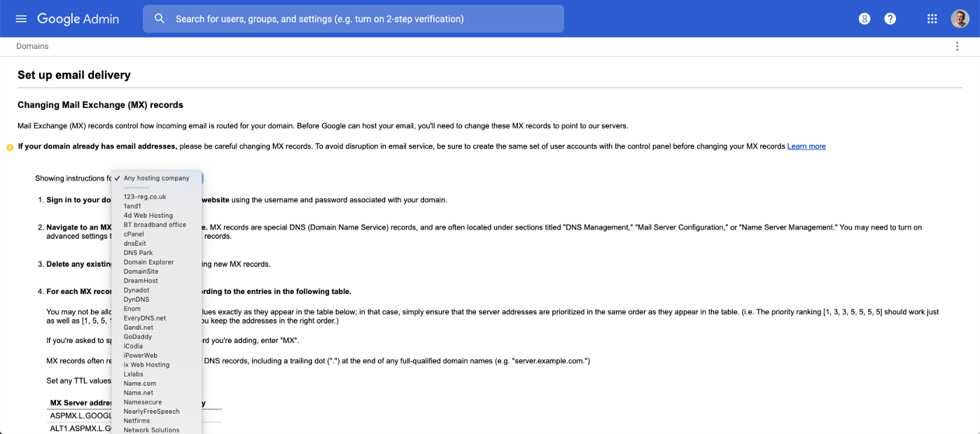Open the help question mark icon
The height and width of the screenshot is (434, 980).
point(890,19)
